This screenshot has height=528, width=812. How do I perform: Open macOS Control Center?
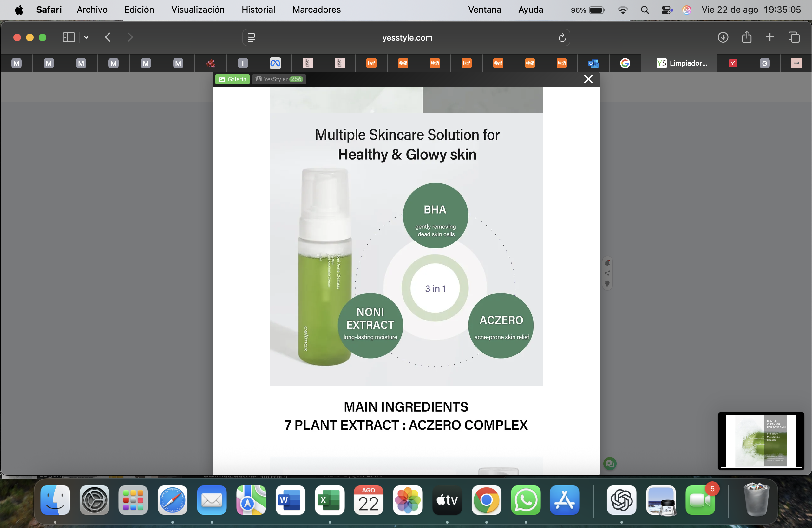point(667,10)
